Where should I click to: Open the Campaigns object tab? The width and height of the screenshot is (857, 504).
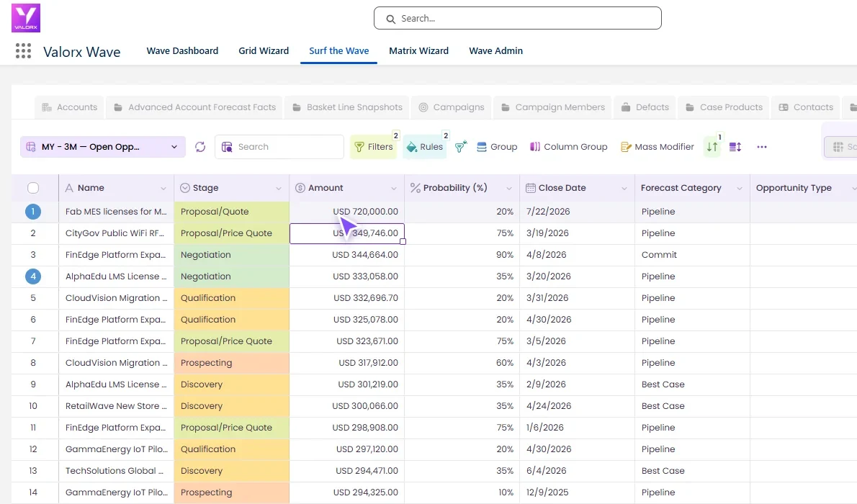(452, 107)
